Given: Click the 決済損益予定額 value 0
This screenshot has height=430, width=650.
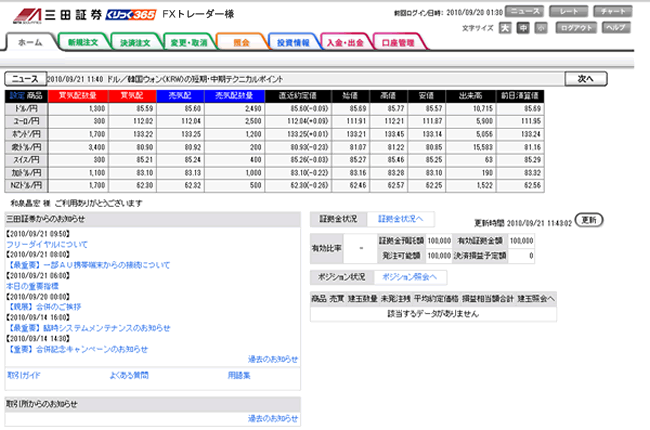Looking at the screenshot, I should (x=531, y=256).
